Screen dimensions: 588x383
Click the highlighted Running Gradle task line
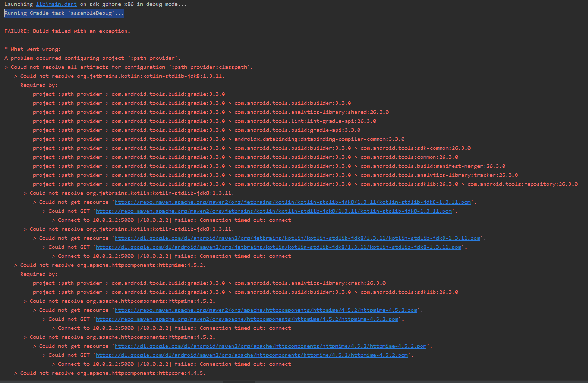[x=63, y=13]
